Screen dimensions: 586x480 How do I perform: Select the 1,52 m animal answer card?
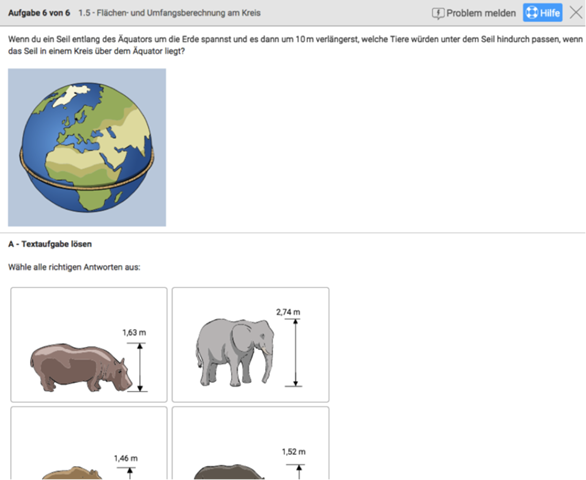[x=250, y=443]
